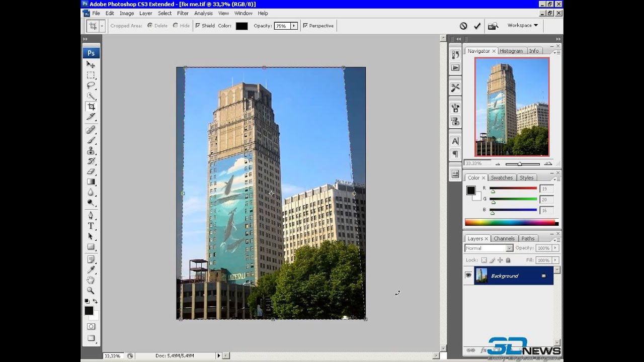Select the Horizontal Type tool
644x362 pixels.
pyautogui.click(x=91, y=226)
